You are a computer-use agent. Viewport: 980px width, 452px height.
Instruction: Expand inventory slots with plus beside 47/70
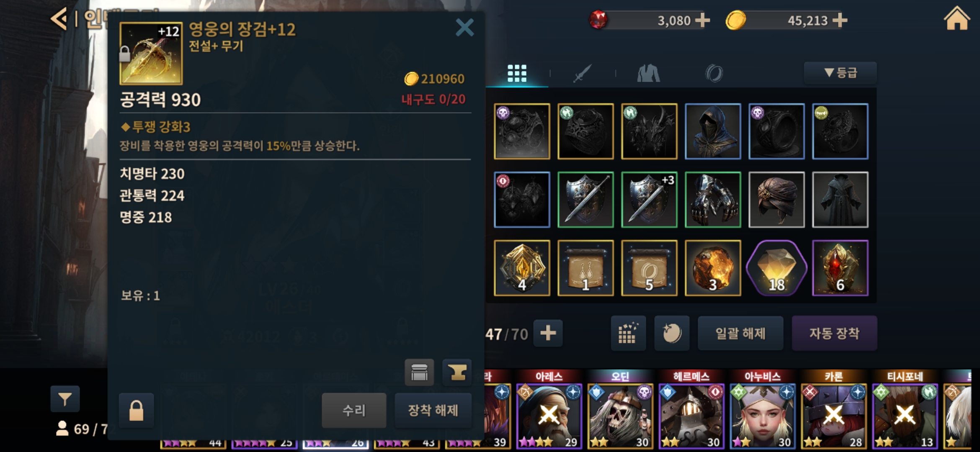point(548,333)
